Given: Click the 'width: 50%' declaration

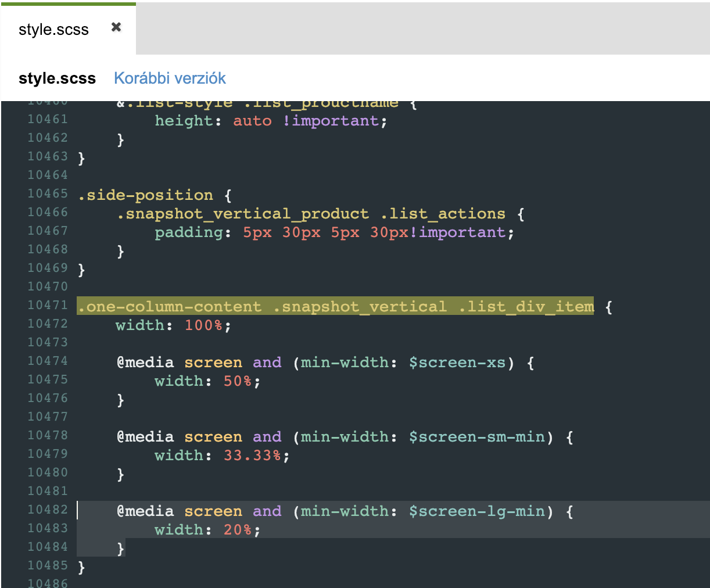Looking at the screenshot, I should [208, 381].
